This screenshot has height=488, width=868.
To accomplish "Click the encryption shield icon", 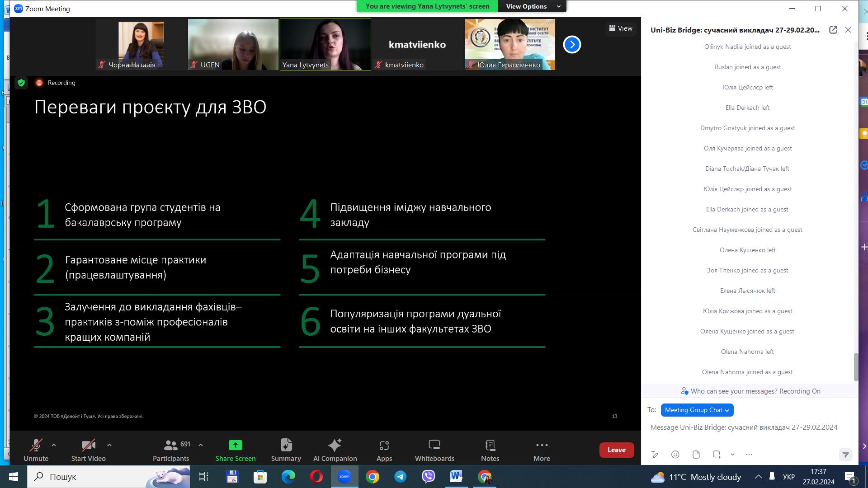I will pyautogui.click(x=21, y=83).
